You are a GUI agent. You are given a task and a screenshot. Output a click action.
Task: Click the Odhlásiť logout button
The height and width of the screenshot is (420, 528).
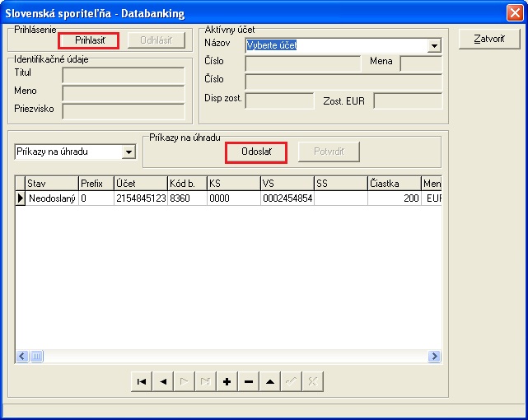pyautogui.click(x=157, y=40)
